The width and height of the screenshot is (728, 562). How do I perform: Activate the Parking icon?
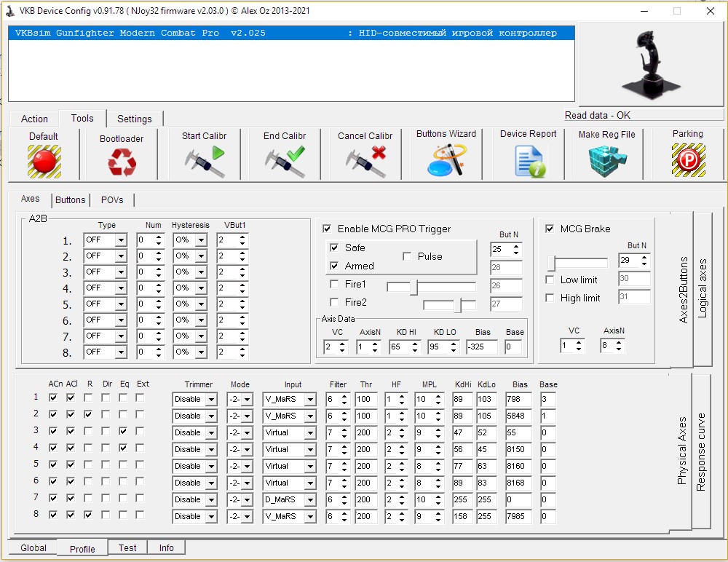pos(688,160)
